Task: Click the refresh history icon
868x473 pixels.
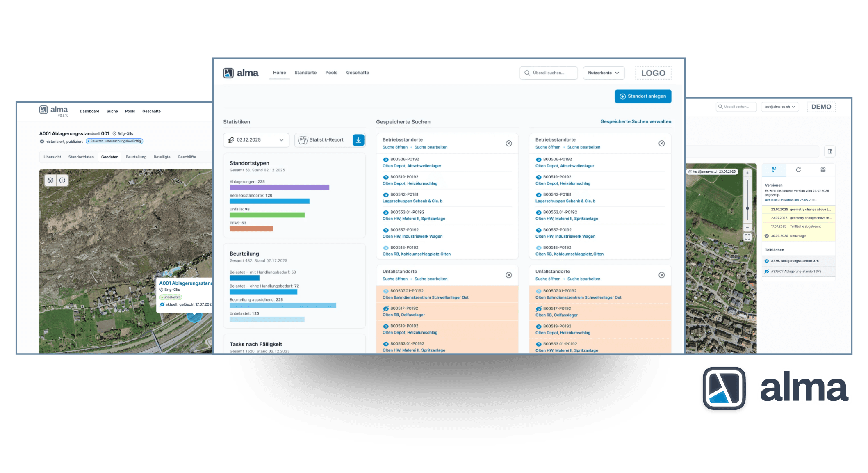Action: [798, 170]
